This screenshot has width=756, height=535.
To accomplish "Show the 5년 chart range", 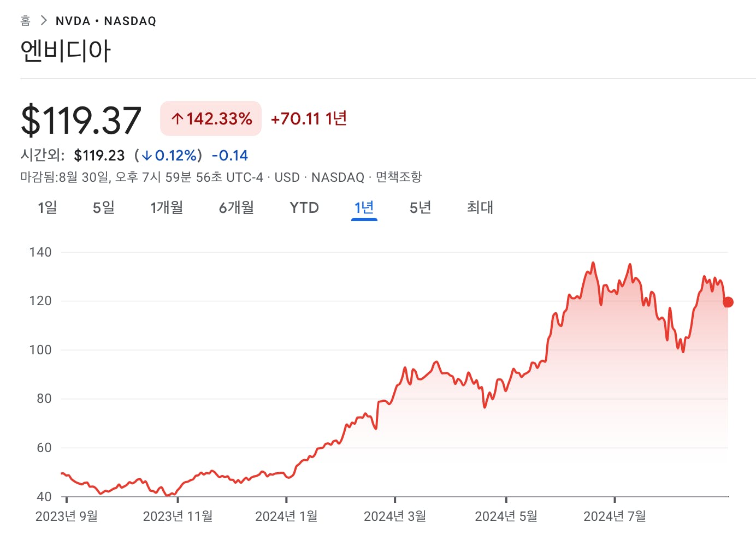I will pos(421,207).
